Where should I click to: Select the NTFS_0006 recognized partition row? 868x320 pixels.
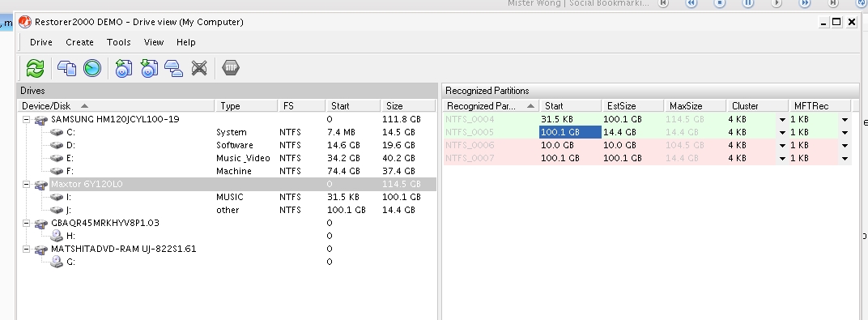pos(647,145)
